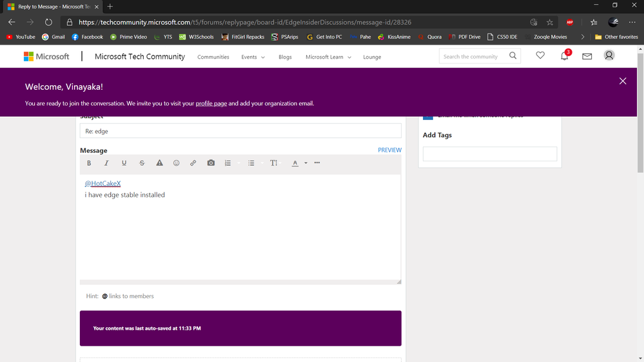Open YouTube bookmark
644x362 pixels.
21,37
